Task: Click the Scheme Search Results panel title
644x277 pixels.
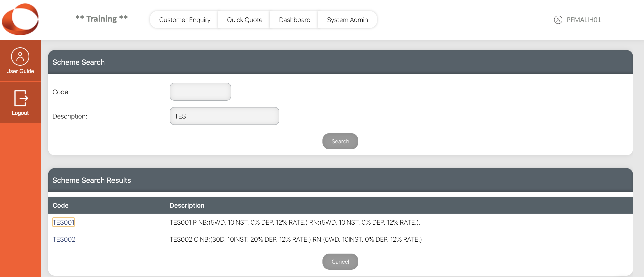Action: [x=92, y=180]
